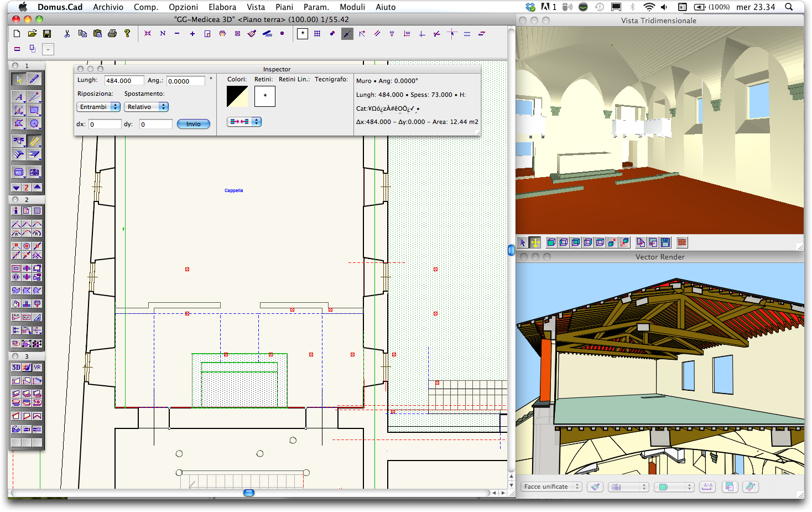The height and width of the screenshot is (512, 812).
Task: Open the Comp. menu
Action: pos(146,7)
